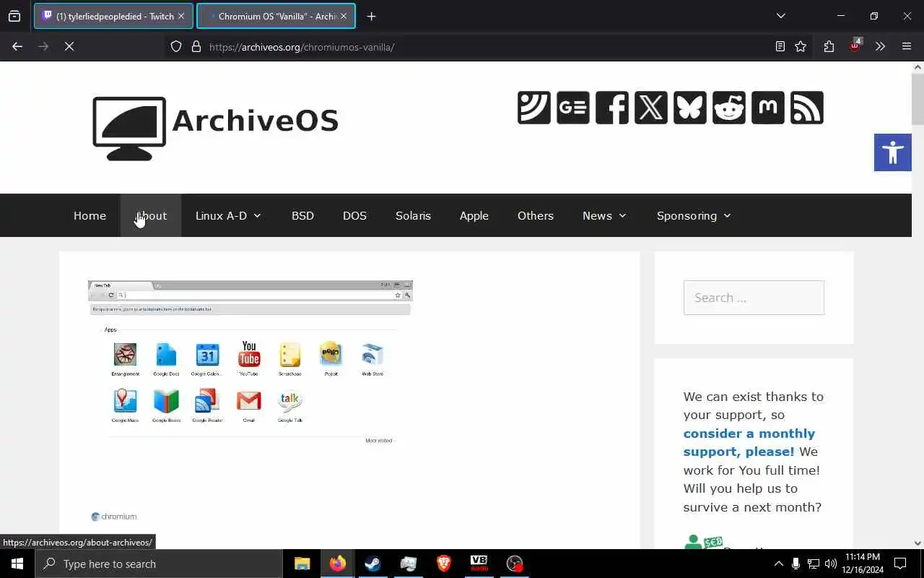Open the uBlock Origin extension icon
The width and height of the screenshot is (924, 578).
coord(855,46)
